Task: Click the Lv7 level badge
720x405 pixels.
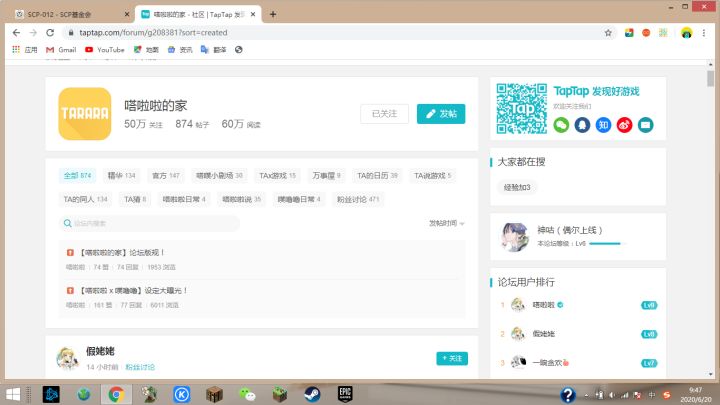Action: 649,363
